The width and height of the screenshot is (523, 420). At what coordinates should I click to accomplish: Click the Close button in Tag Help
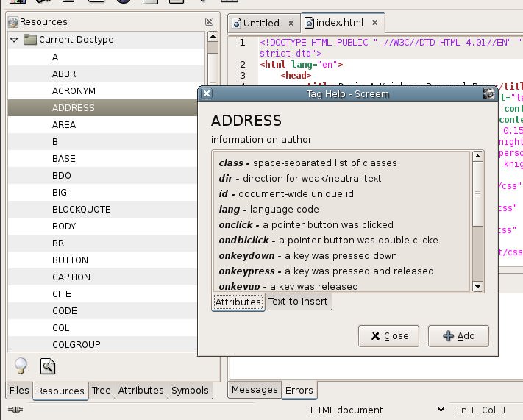tap(388, 336)
